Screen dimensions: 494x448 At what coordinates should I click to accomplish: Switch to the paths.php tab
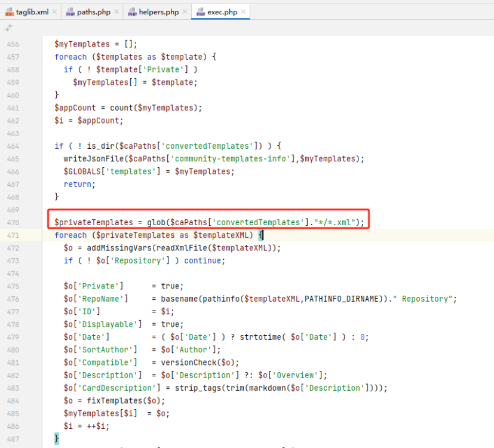click(x=94, y=12)
